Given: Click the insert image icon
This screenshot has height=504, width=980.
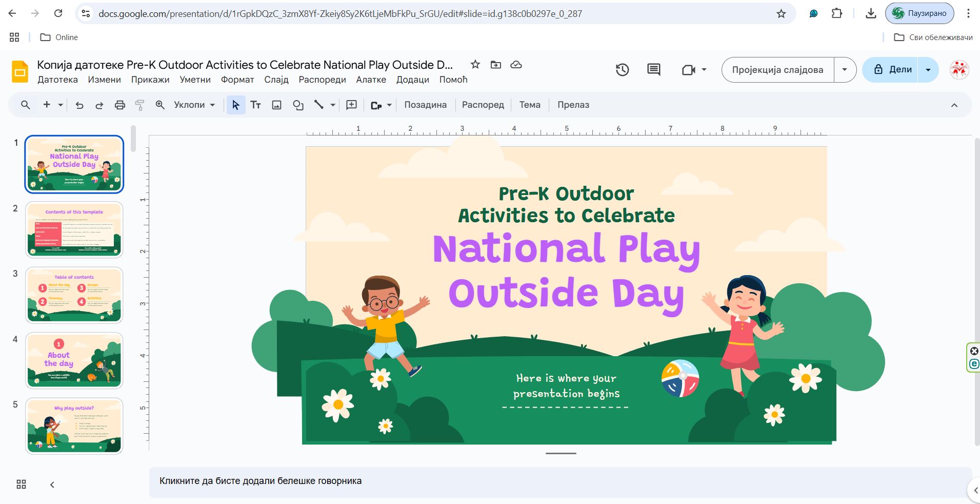Looking at the screenshot, I should click(x=276, y=105).
